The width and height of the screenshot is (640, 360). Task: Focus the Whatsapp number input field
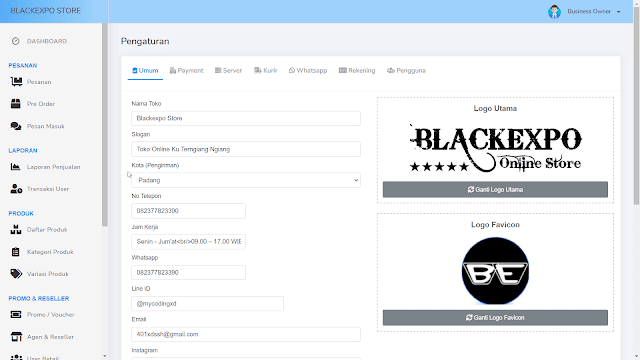pyautogui.click(x=189, y=272)
